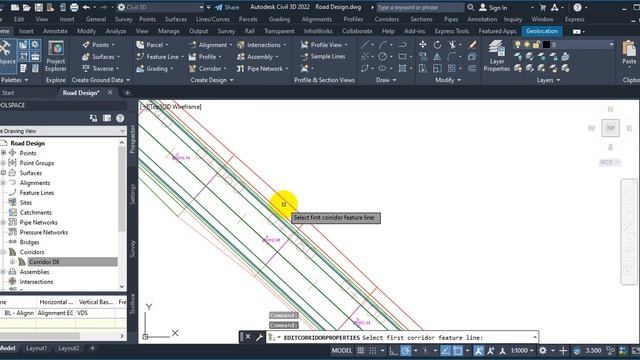Toggle layer on/off lightbulb in layer dropdown
Viewport: 640px width, 360px height.
click(x=518, y=44)
